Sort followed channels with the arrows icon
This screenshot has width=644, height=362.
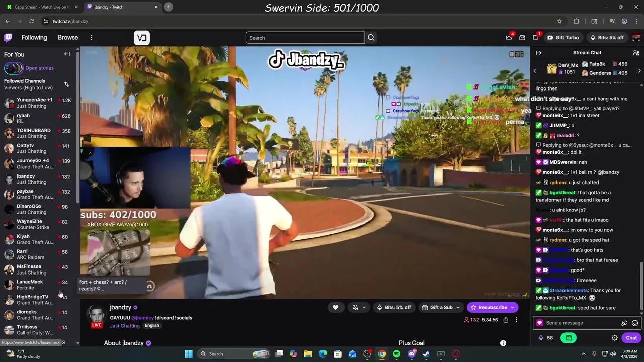click(66, 84)
